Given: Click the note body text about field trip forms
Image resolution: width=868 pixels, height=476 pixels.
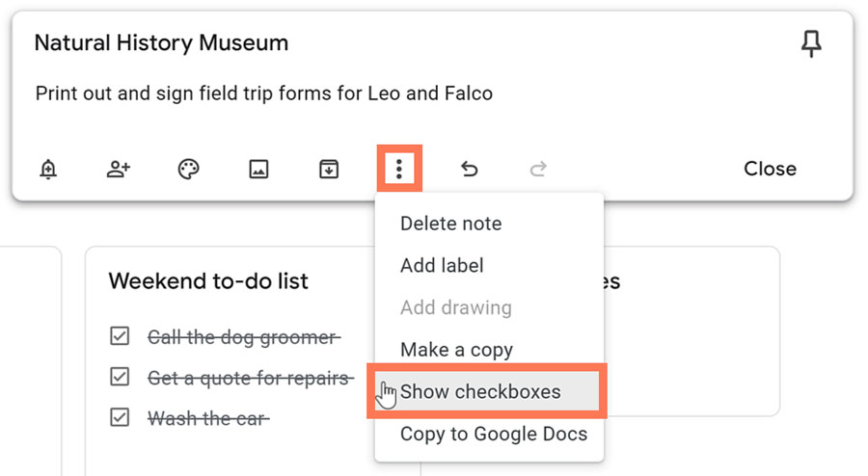Looking at the screenshot, I should pos(263,93).
